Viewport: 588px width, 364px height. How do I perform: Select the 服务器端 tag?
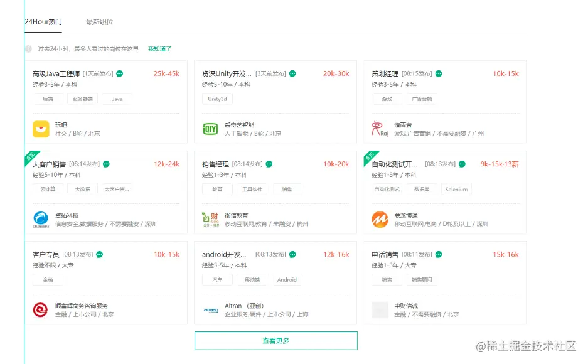pyautogui.click(x=82, y=99)
